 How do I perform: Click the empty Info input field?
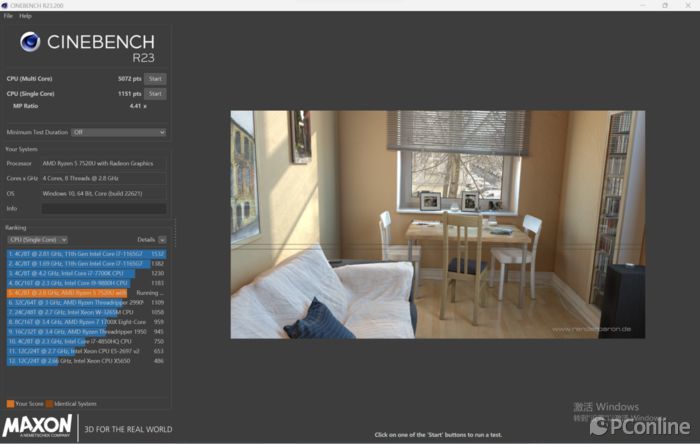[x=104, y=208]
